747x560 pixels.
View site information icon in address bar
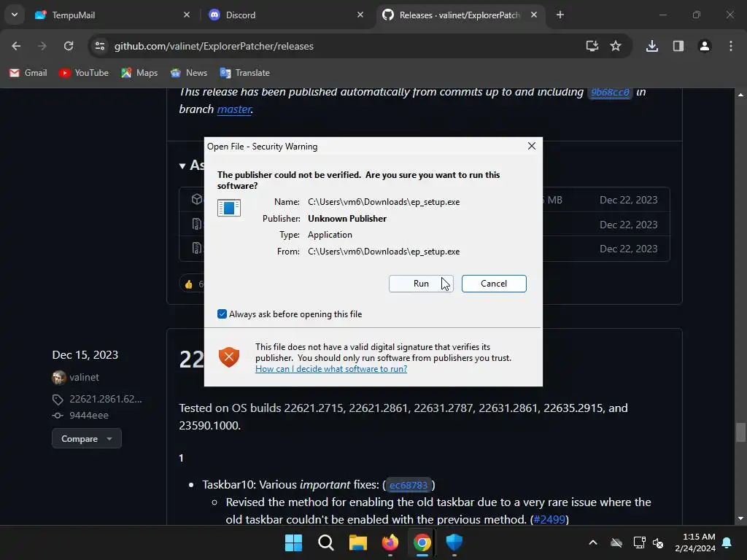[x=99, y=46]
